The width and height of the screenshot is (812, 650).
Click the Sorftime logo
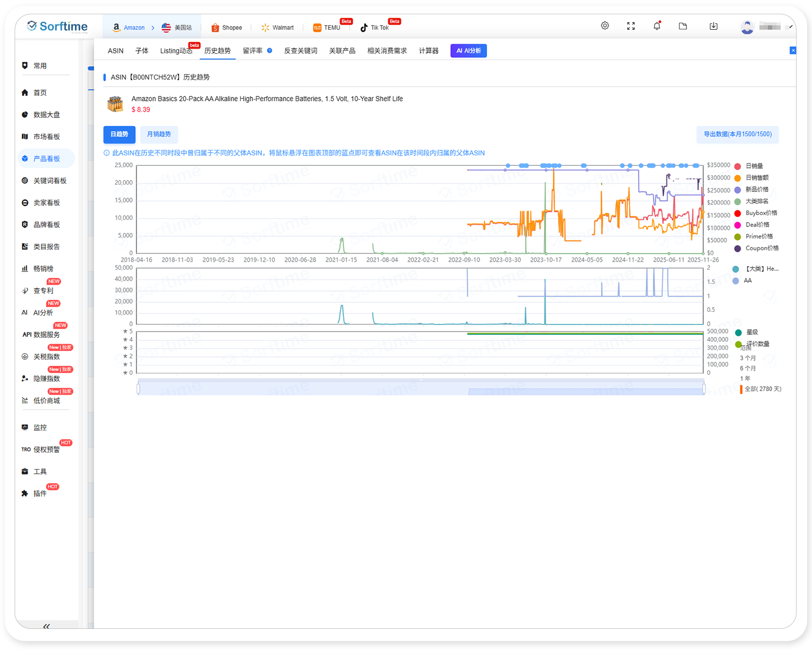(57, 27)
